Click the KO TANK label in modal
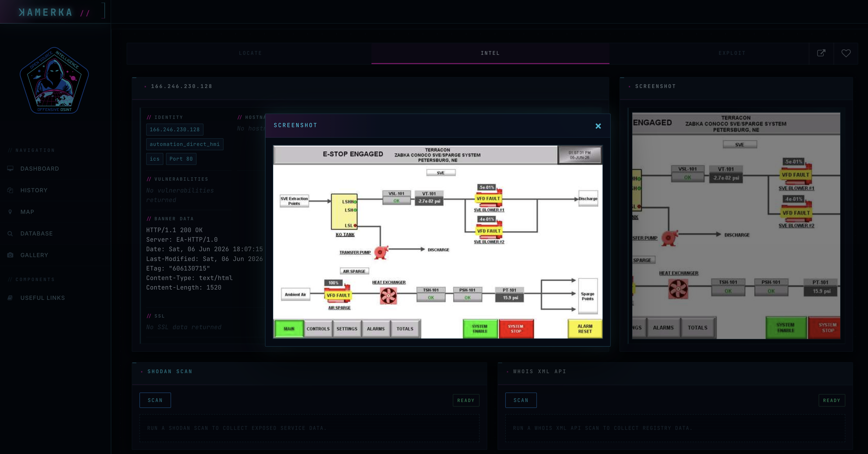This screenshot has height=454, width=868. coord(345,234)
